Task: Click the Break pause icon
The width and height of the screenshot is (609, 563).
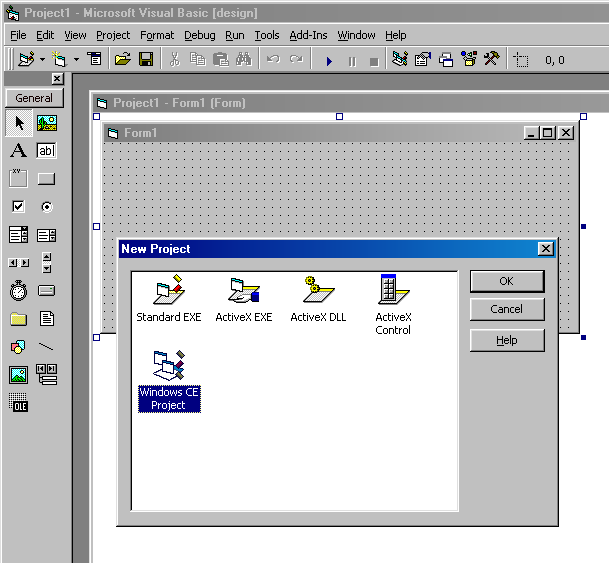Action: point(352,61)
